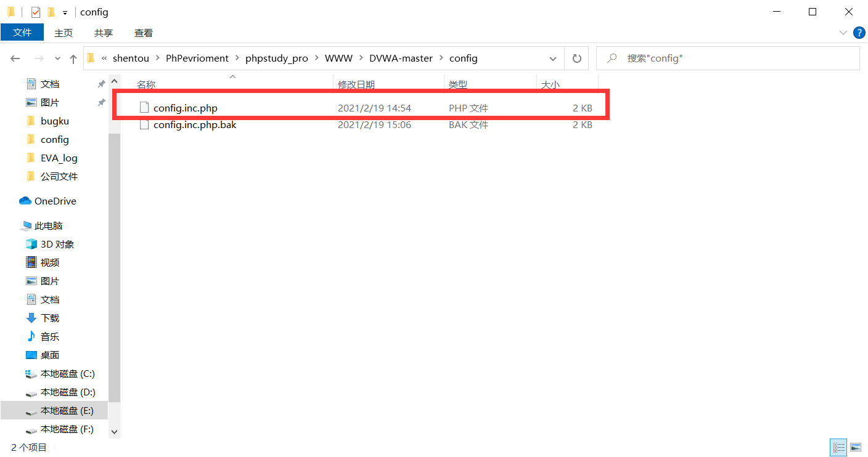
Task: Refresh the config folder view
Action: tap(577, 59)
